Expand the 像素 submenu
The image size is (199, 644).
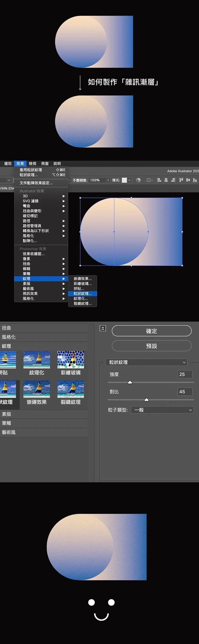[x=41, y=259]
